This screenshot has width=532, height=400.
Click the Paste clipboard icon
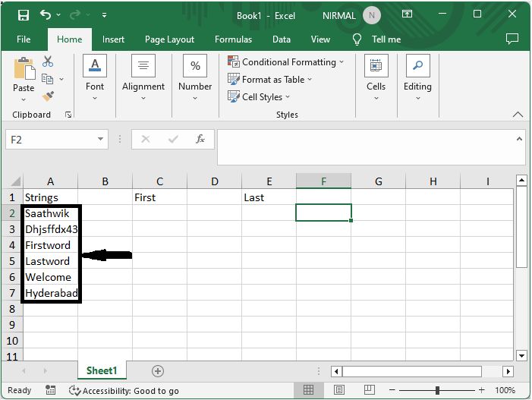[x=24, y=68]
